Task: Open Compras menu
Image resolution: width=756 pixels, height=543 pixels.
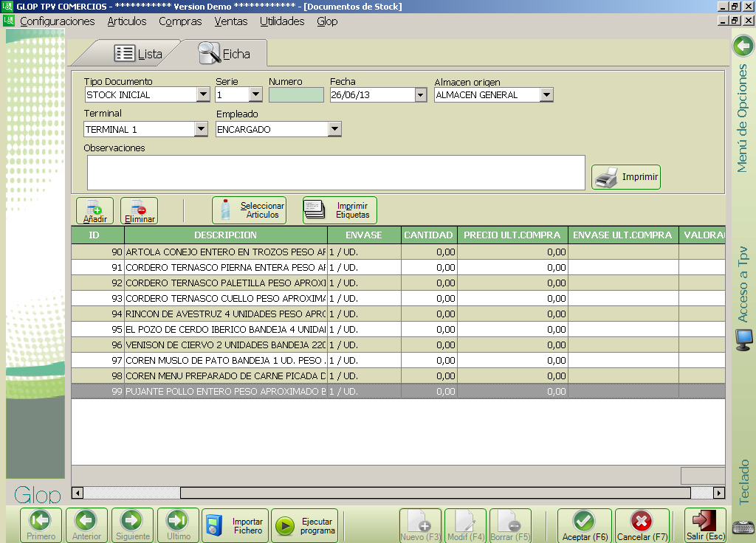Action: (180, 21)
